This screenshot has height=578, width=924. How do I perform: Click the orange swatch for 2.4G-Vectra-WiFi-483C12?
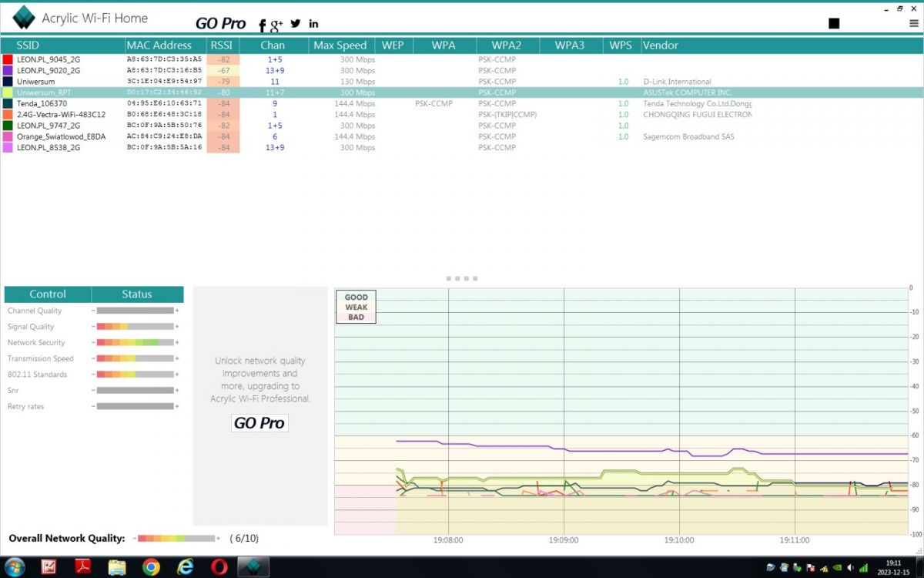[x=8, y=114]
